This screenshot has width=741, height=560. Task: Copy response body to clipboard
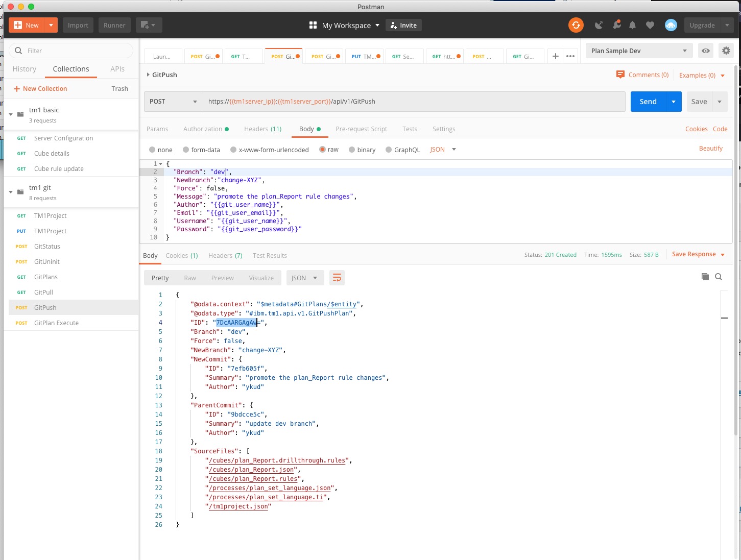[x=705, y=277]
